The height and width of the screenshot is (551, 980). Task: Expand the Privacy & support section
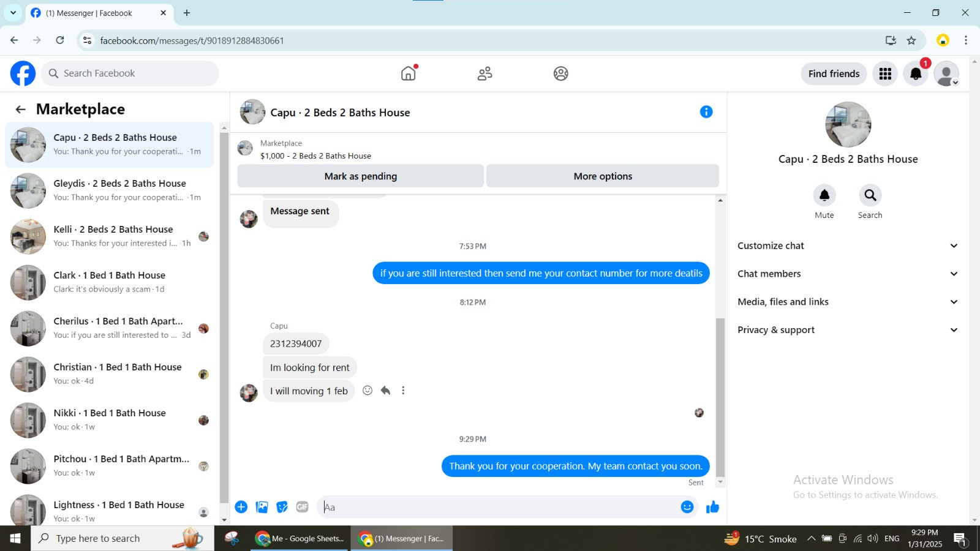click(848, 330)
